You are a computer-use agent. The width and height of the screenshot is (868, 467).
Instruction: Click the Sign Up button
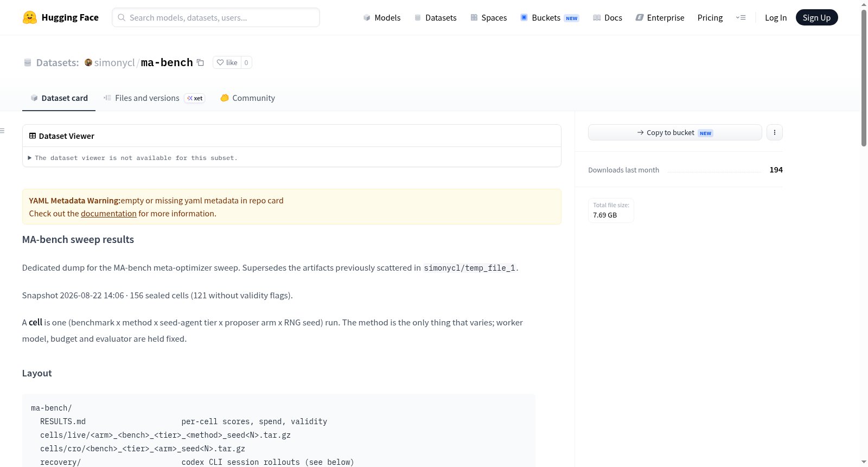816,17
